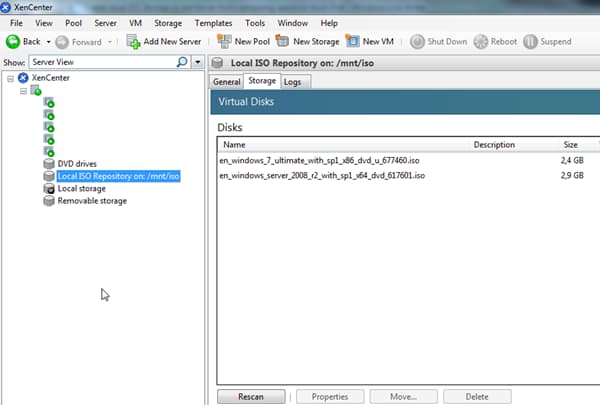
Task: Click the New Pool toolbar icon
Action: (x=224, y=41)
